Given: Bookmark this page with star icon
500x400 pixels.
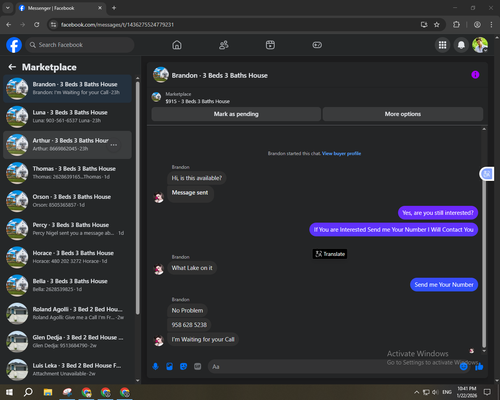Looking at the screenshot, I should pos(437,25).
